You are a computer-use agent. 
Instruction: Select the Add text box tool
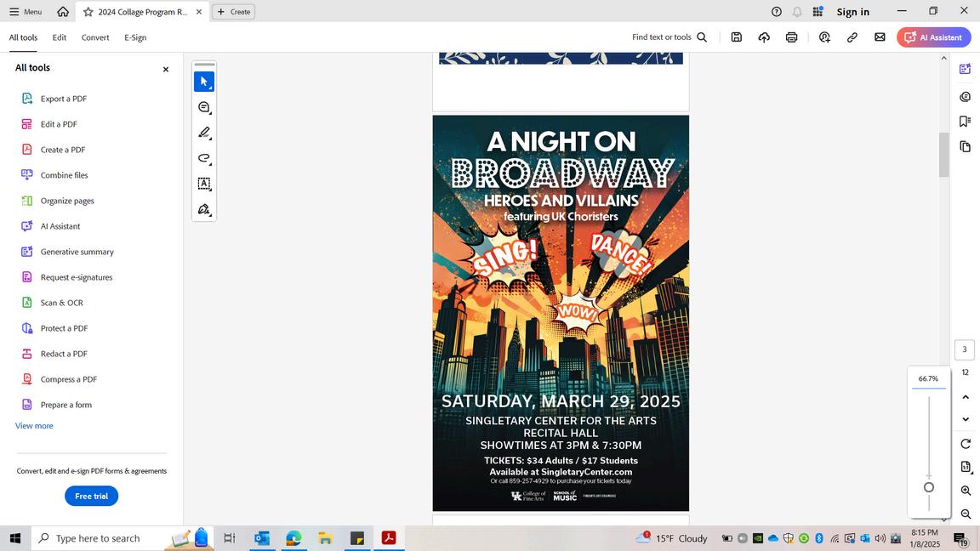(x=204, y=184)
